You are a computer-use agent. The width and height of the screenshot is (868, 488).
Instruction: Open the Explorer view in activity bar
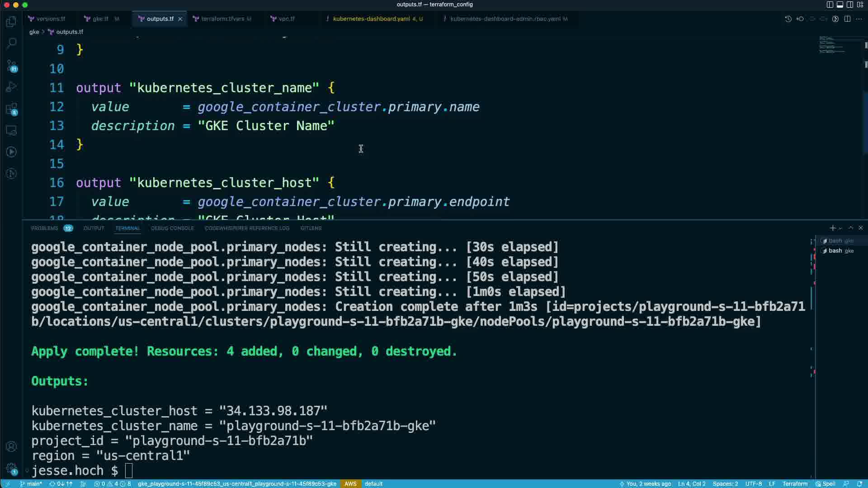coord(11,22)
